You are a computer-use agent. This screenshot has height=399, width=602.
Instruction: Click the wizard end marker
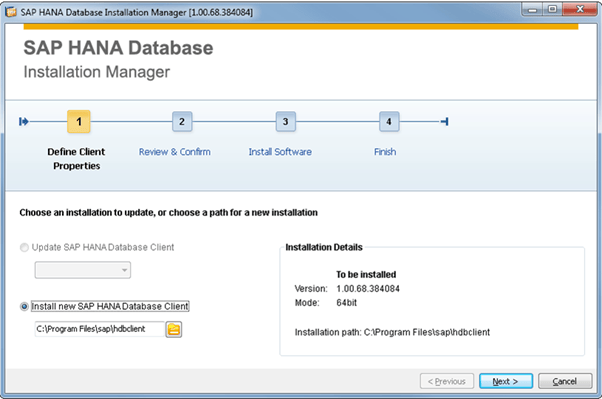click(x=445, y=122)
